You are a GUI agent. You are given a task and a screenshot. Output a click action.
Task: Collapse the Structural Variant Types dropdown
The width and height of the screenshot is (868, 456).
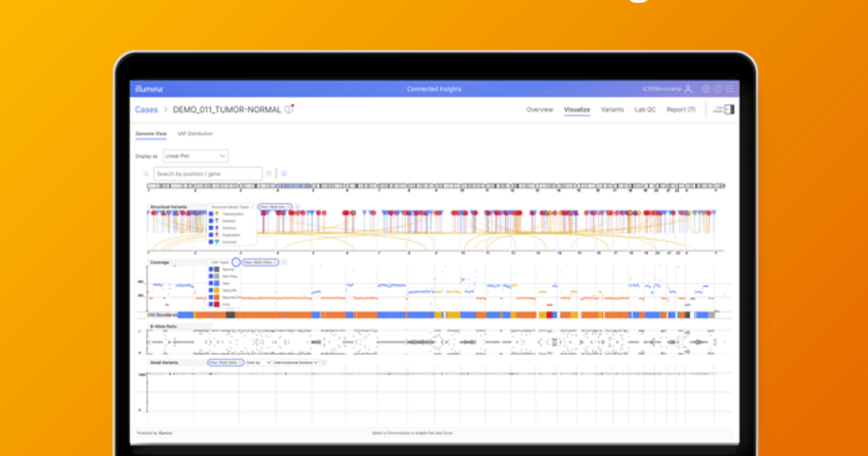click(x=252, y=207)
